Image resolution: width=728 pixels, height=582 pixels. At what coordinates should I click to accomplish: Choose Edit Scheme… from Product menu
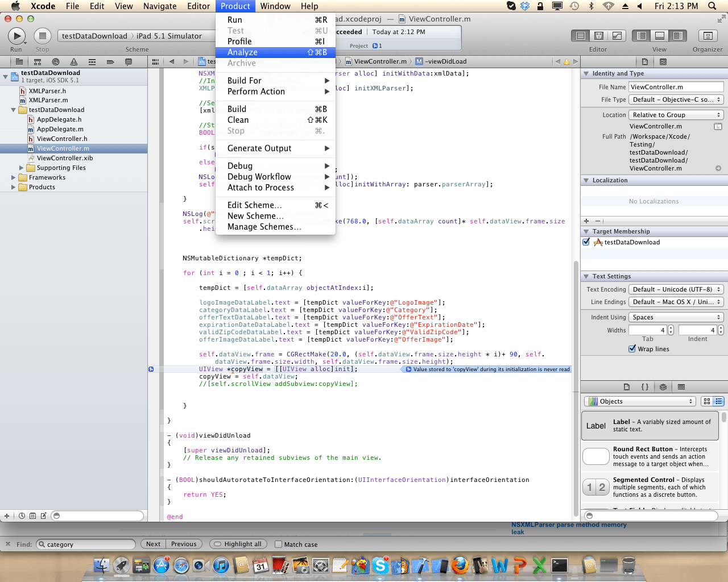point(276,205)
